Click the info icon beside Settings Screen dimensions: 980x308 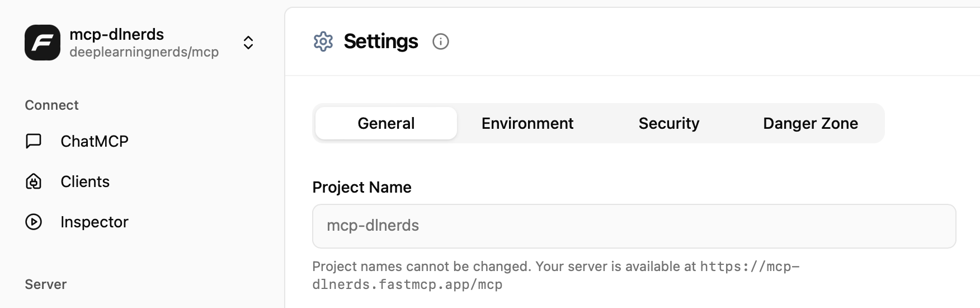point(441,41)
